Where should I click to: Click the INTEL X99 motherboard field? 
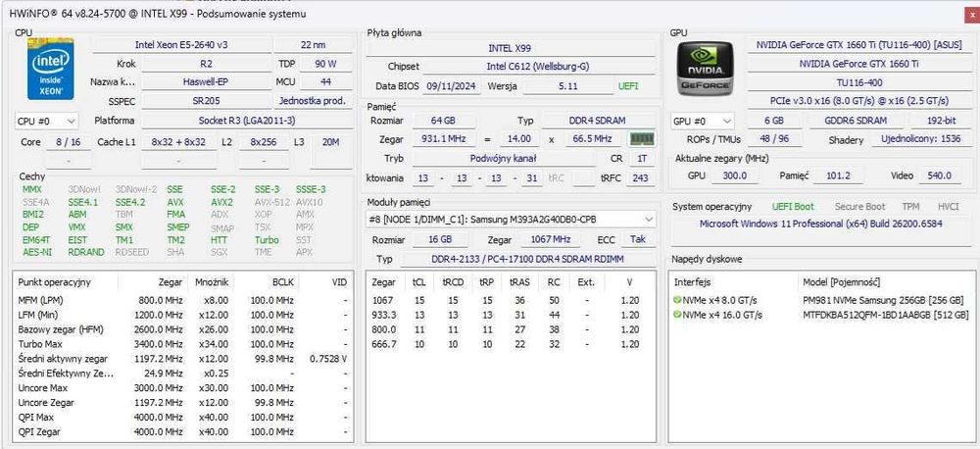click(x=510, y=48)
